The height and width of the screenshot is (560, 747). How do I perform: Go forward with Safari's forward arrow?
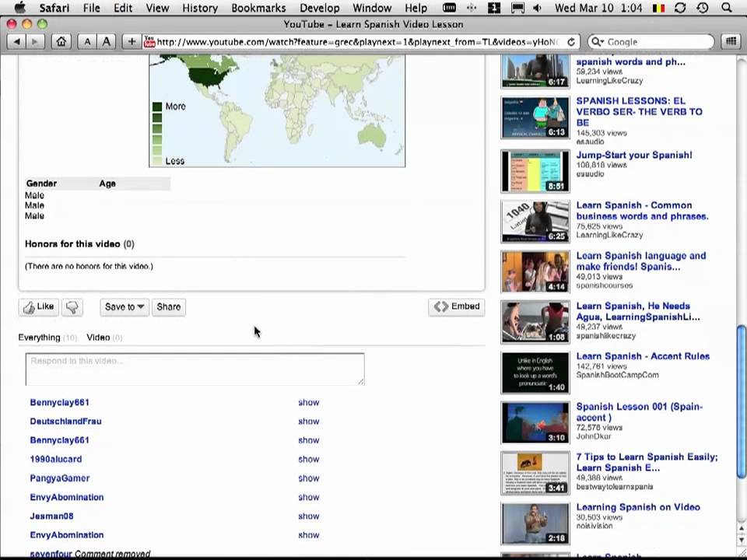coord(35,42)
